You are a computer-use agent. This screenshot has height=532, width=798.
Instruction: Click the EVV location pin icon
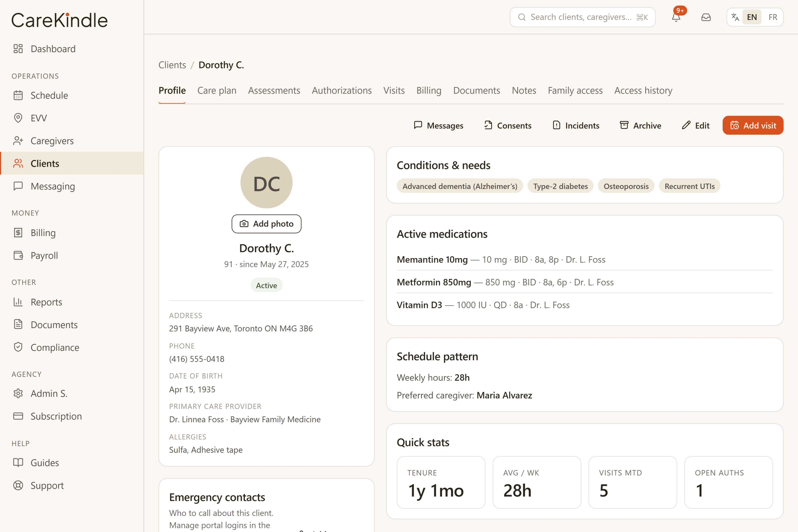click(18, 118)
